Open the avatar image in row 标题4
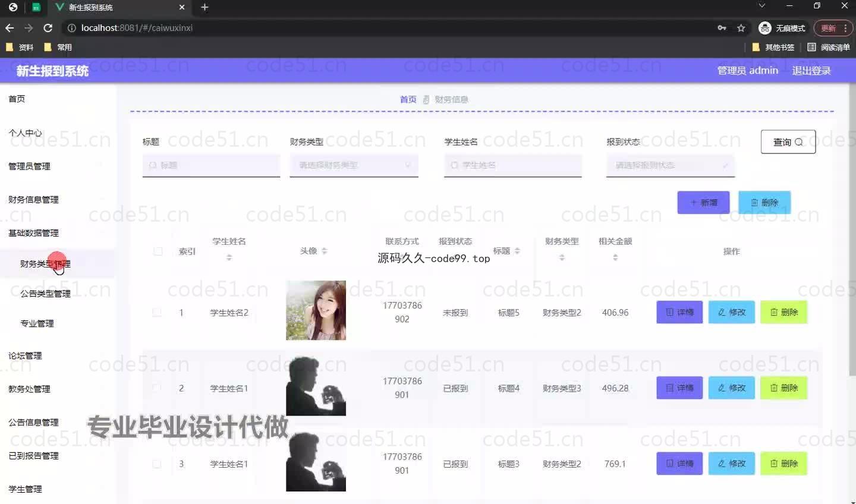Viewport: 856px width, 504px height. [316, 386]
